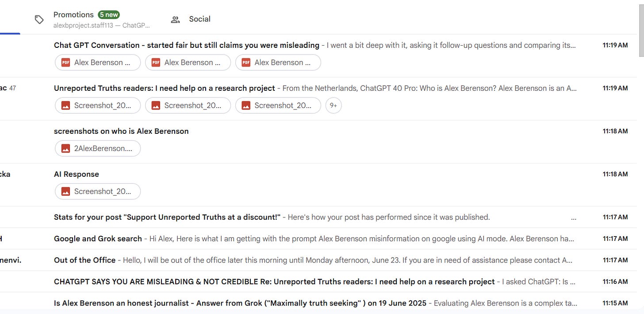Open last PDF attachment in Chat GPT Conversation email

(x=278, y=62)
